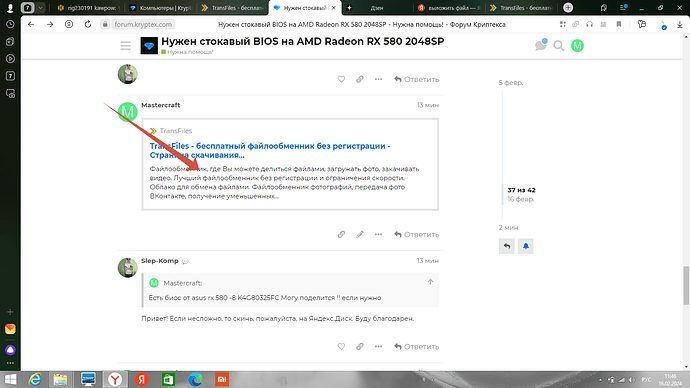
Task: Show more actions on Slep-Komp's post
Action: (x=378, y=347)
